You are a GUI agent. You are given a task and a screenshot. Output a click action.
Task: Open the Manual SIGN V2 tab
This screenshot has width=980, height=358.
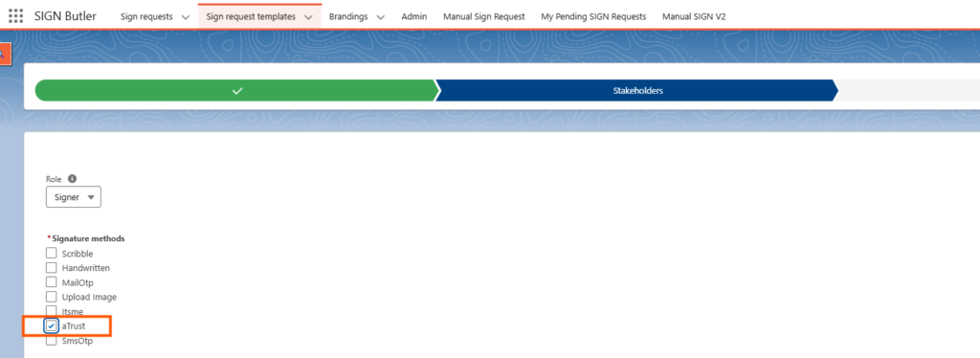click(694, 17)
